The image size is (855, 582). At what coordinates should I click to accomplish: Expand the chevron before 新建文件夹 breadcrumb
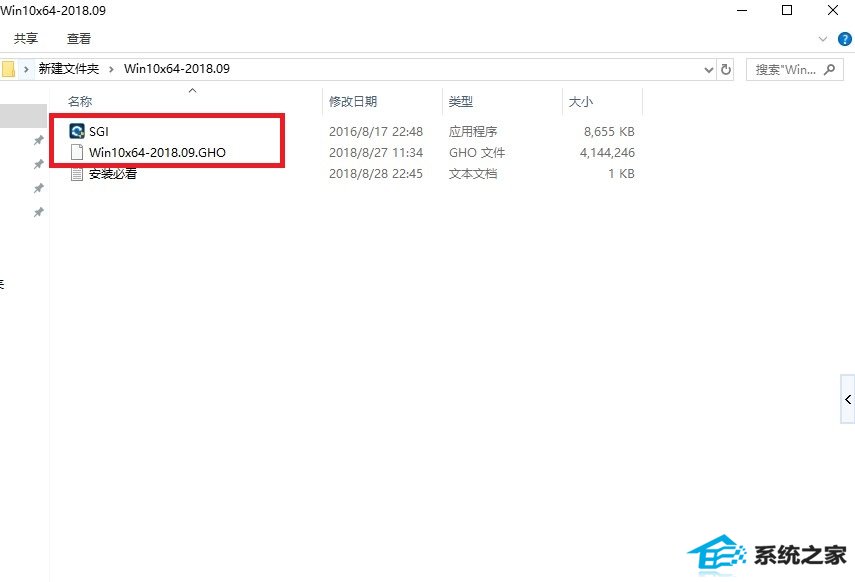(x=26, y=69)
